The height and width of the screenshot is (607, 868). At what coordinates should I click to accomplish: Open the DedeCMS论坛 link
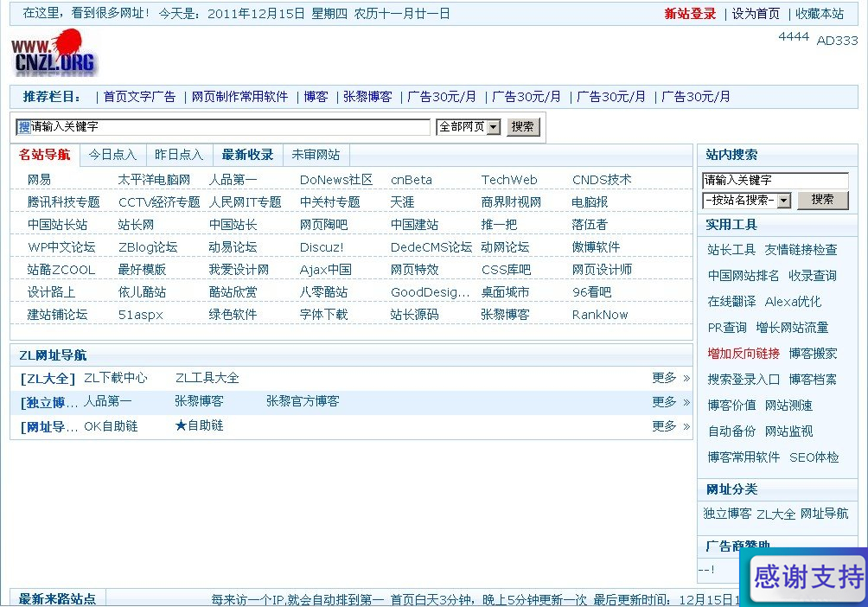tap(431, 247)
